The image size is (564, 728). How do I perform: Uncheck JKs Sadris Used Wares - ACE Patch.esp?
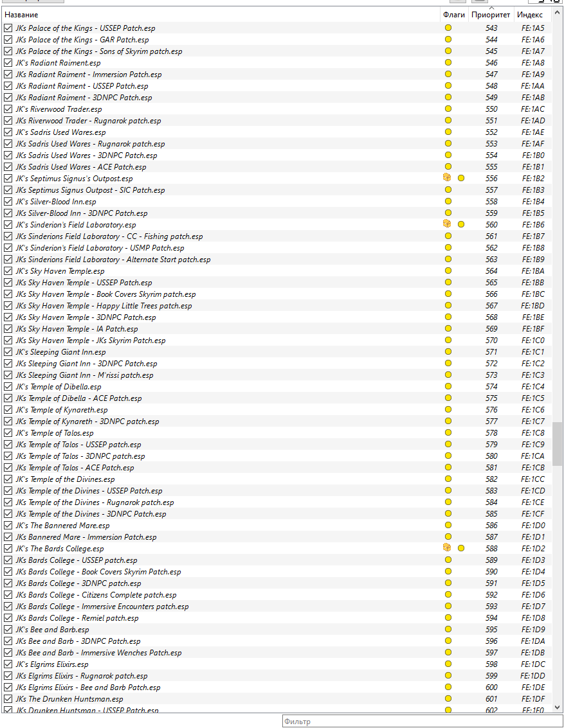pos(8,166)
